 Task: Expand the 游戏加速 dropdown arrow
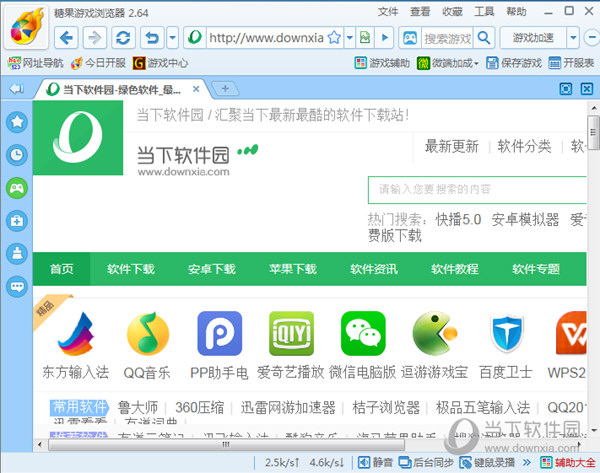[573, 38]
